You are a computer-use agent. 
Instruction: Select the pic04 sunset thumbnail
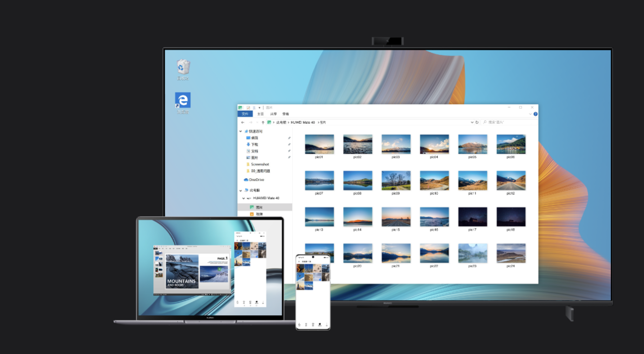434,144
